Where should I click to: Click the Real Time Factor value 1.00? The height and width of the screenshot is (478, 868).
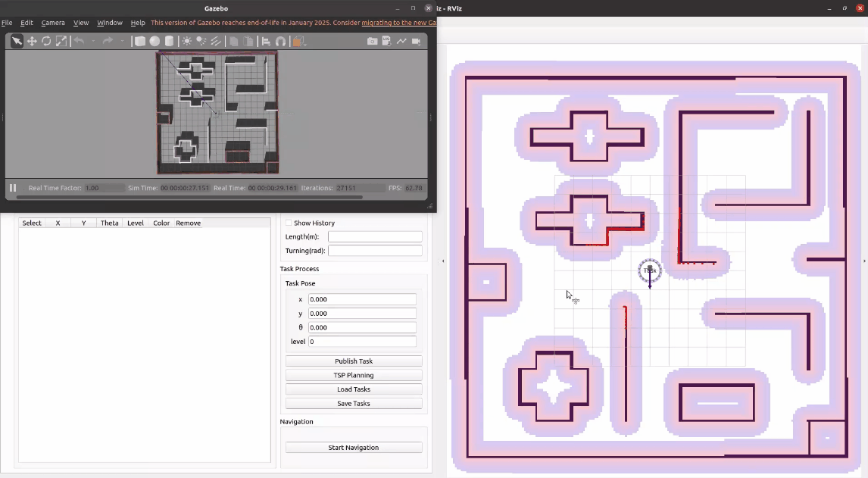point(105,188)
